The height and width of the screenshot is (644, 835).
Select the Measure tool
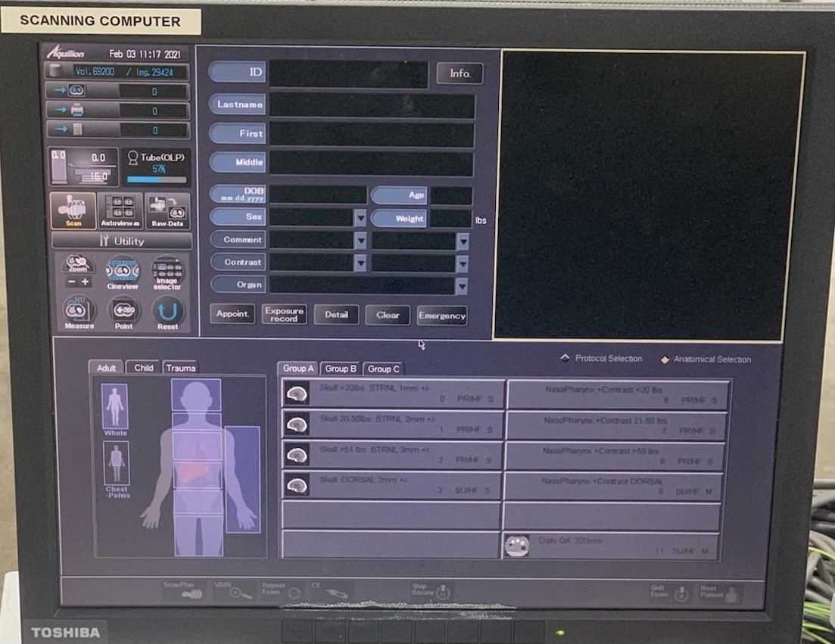pyautogui.click(x=79, y=312)
